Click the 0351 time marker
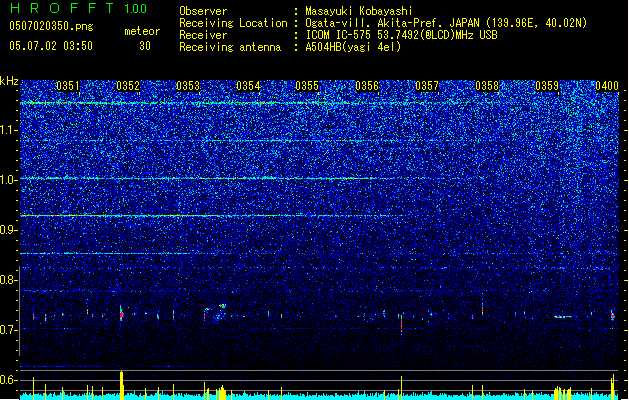The width and height of the screenshot is (629, 400). (x=68, y=86)
